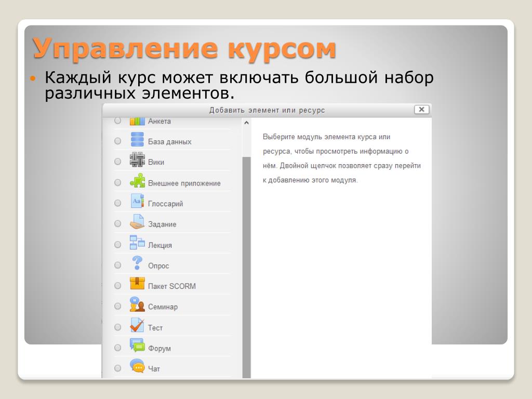Click the Пакет SCORM box icon
Viewport: 532px width, 399px height.
click(137, 283)
